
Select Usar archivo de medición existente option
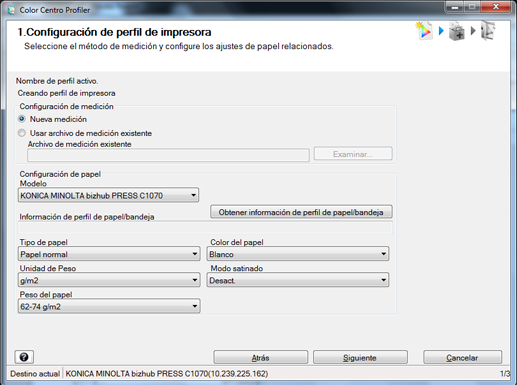tap(22, 133)
